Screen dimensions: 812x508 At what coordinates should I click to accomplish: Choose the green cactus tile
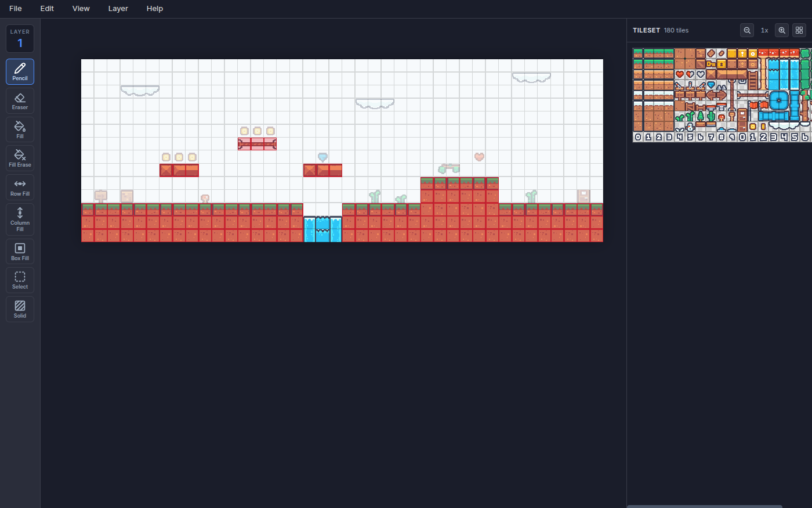710,116
